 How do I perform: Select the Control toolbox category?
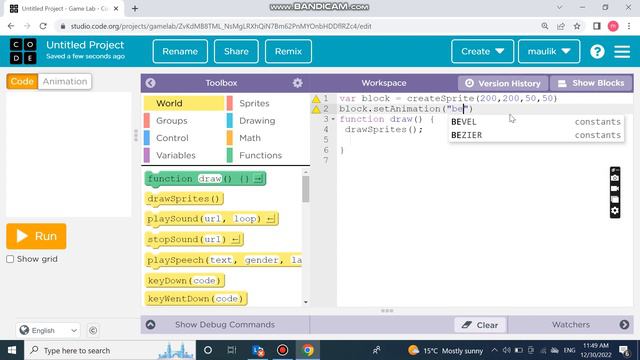[x=184, y=138]
